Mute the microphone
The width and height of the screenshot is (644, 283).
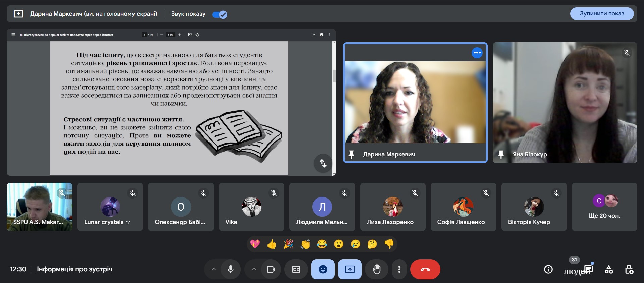point(230,269)
